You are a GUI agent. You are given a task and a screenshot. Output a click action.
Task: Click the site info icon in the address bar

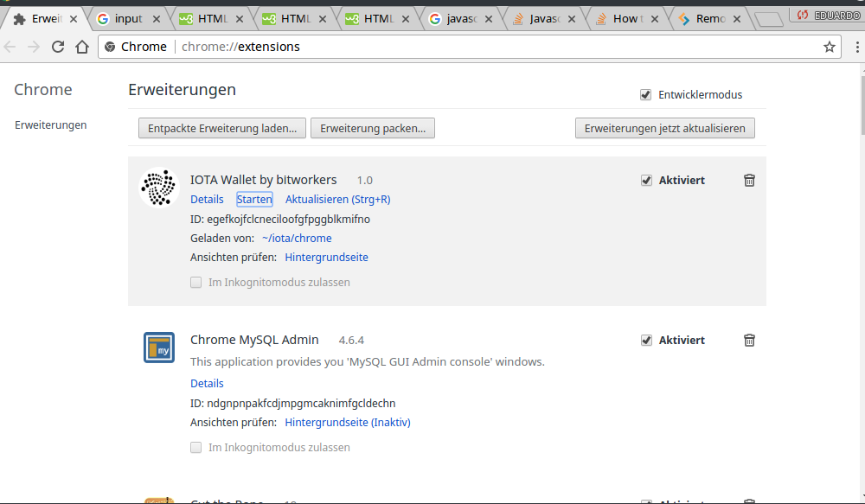110,47
